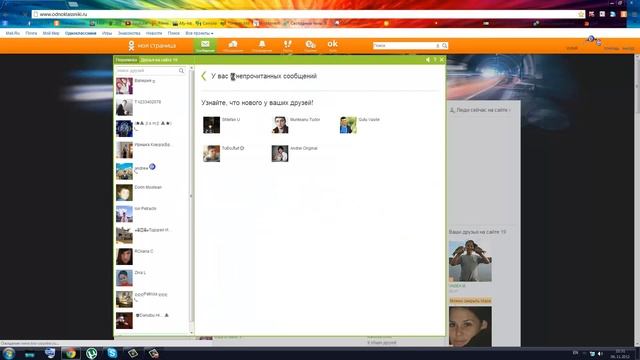The height and width of the screenshot is (360, 640).
Task: Open Ваши друзья на сайте link
Action: click(478, 232)
